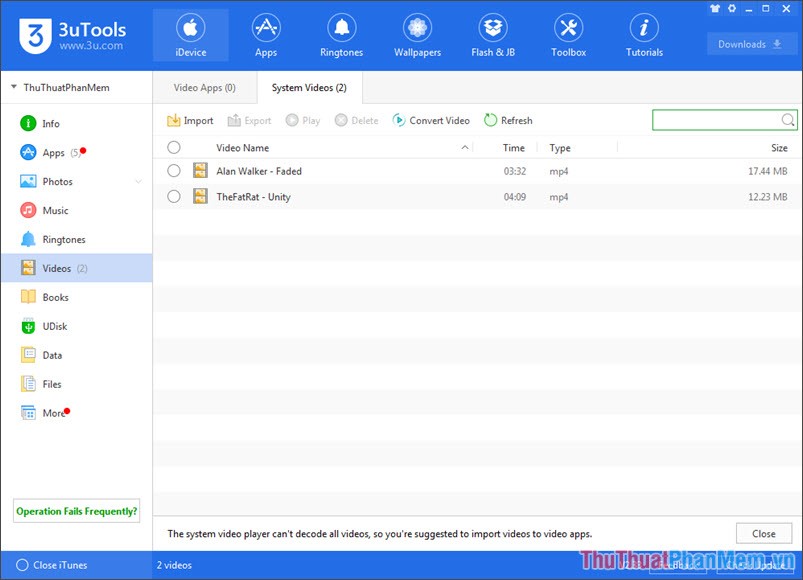Close the system video player notice
This screenshot has height=580, width=803.
[x=763, y=534]
